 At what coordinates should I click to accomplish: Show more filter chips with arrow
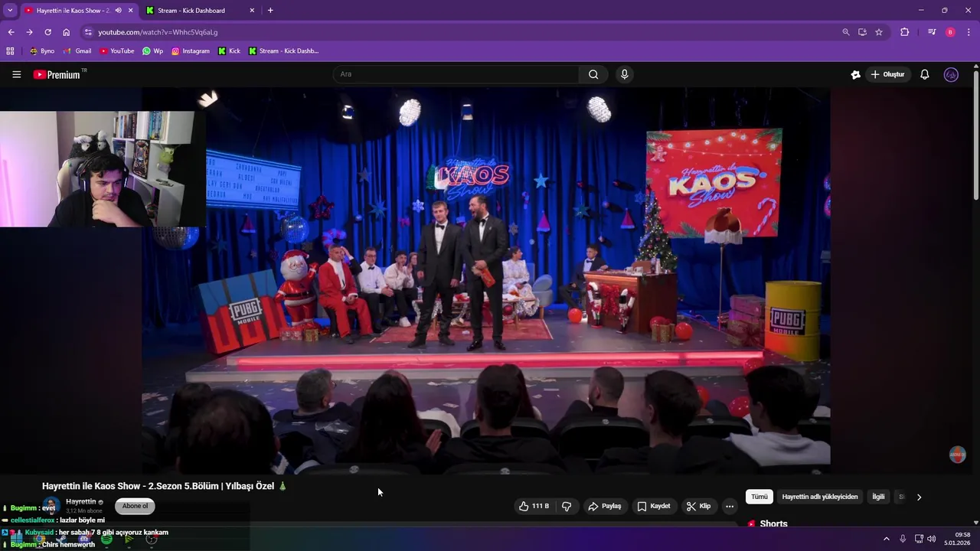(919, 497)
